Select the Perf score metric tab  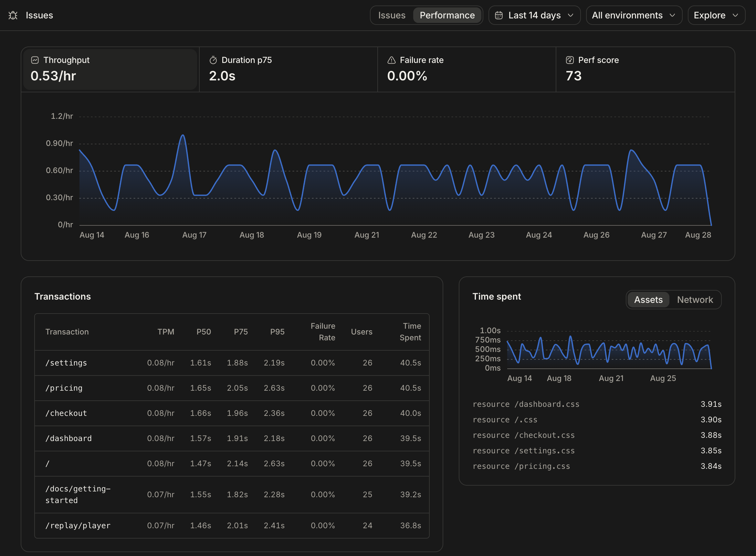(645, 69)
